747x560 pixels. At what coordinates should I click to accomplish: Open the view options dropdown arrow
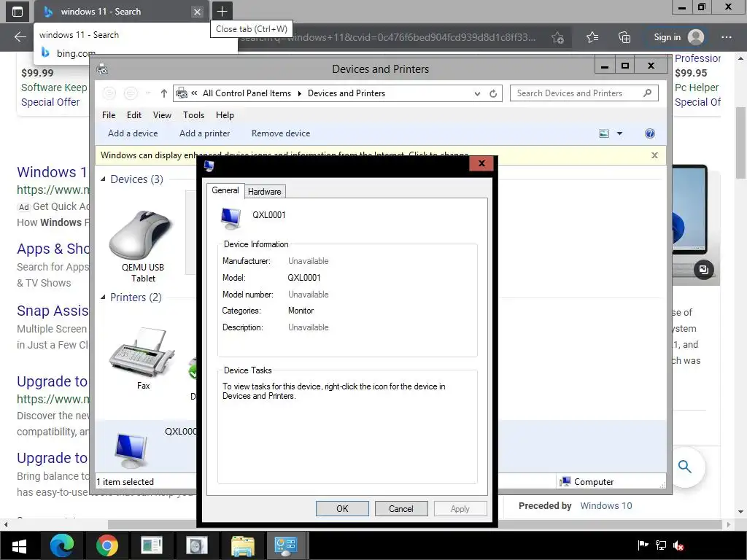[619, 133]
